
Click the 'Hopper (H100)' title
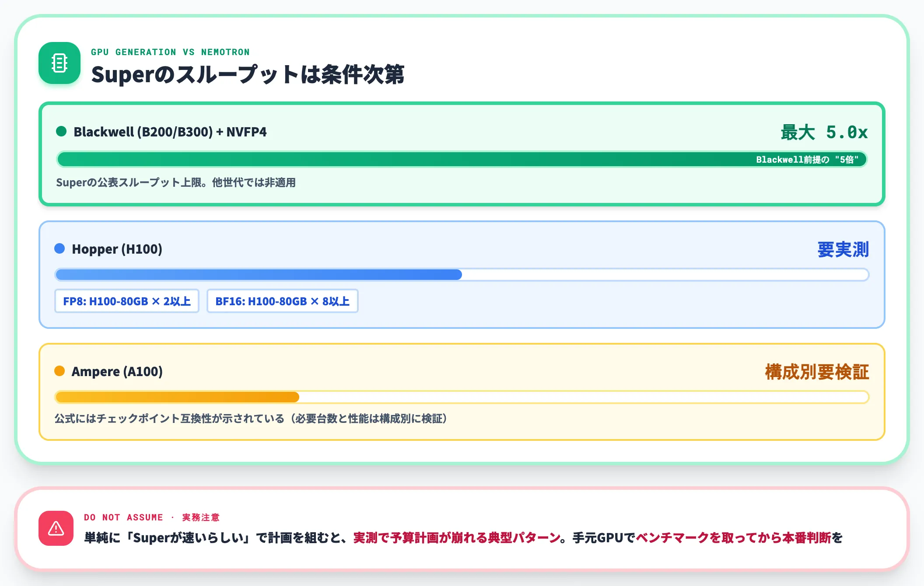pyautogui.click(x=117, y=249)
